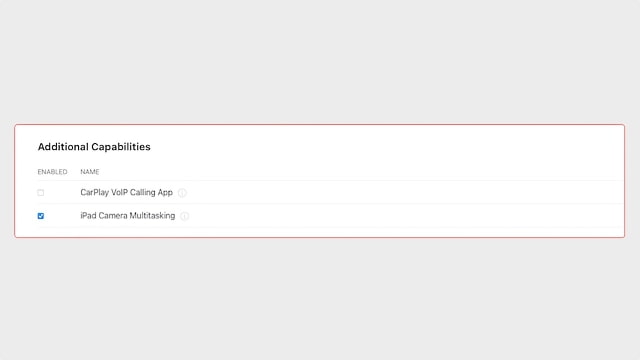The height and width of the screenshot is (360, 640).
Task: Click the word Camera in second row
Action: (113, 216)
